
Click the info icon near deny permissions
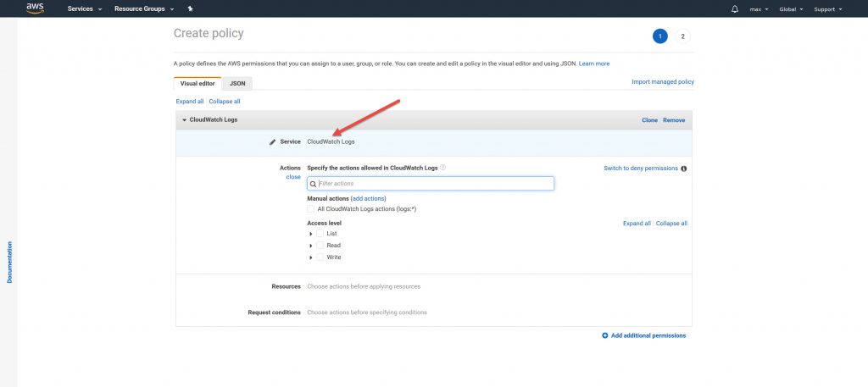[x=684, y=169]
